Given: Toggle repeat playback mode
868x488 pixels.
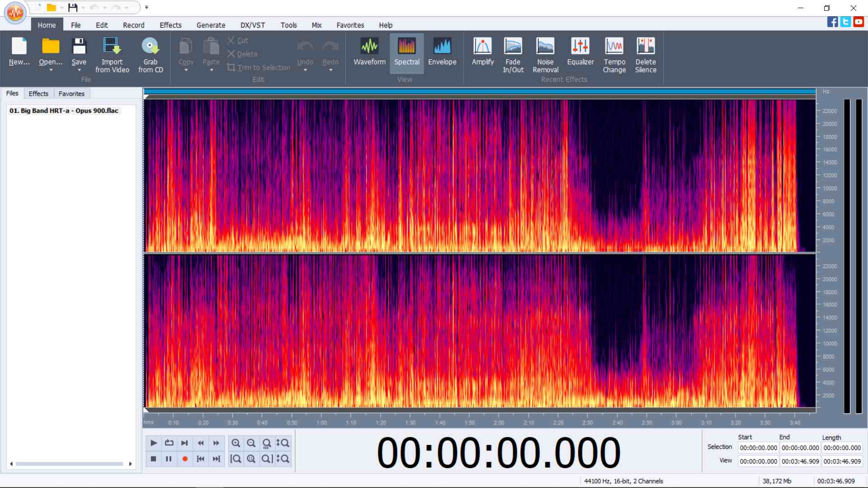Looking at the screenshot, I should pyautogui.click(x=169, y=443).
